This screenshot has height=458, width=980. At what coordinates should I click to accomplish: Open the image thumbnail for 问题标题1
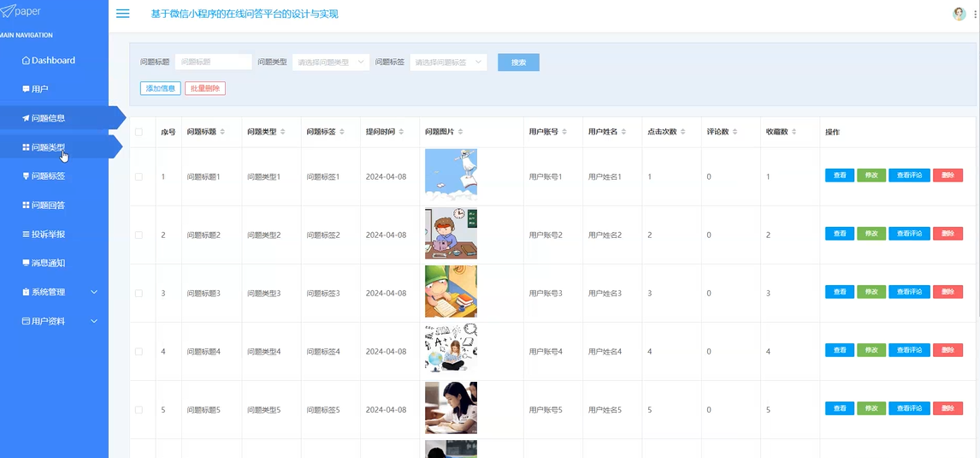tap(451, 175)
